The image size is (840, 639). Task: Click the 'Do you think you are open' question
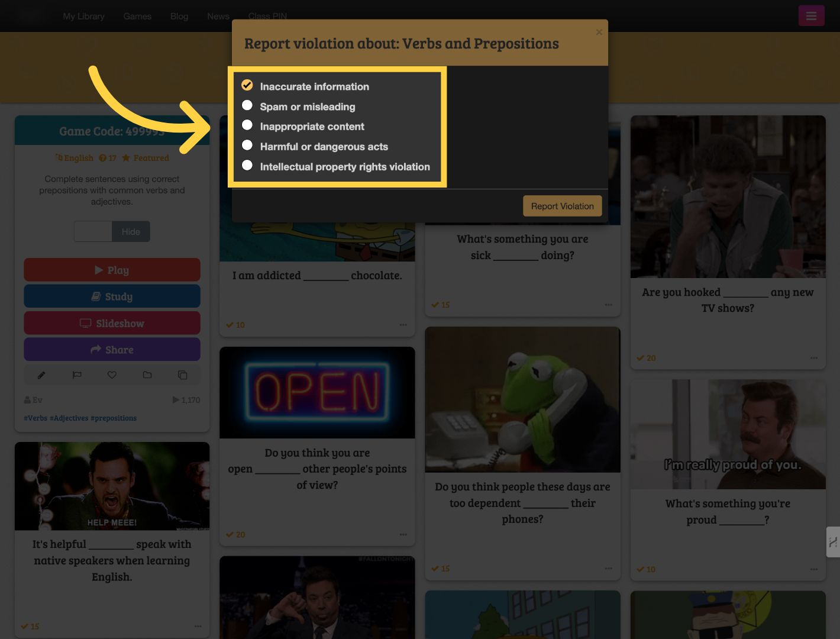pos(317,469)
